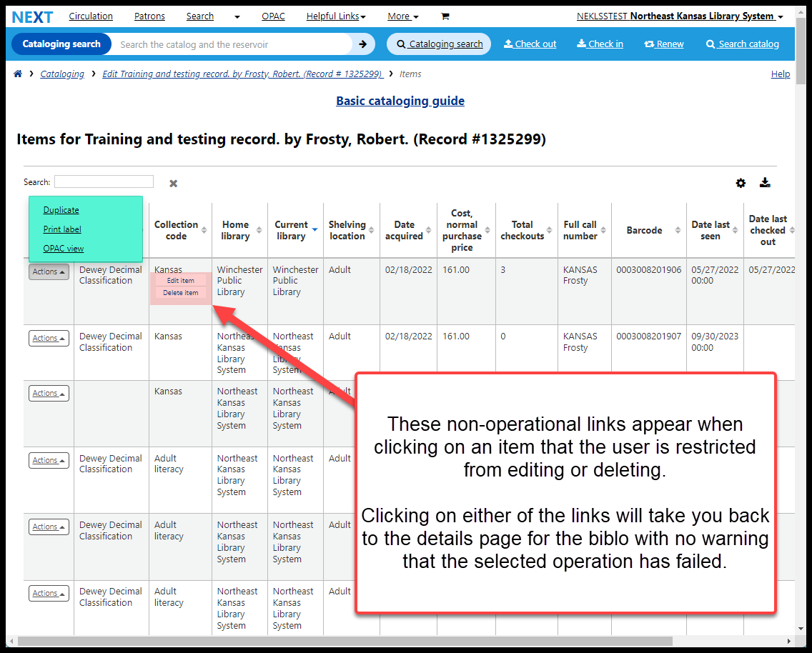The width and height of the screenshot is (812, 653).
Task: Expand the More menu in navigation
Action: click(x=402, y=16)
